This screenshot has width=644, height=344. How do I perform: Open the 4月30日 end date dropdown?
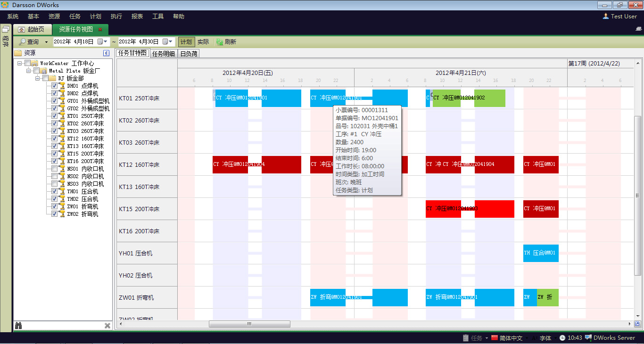[170, 41]
